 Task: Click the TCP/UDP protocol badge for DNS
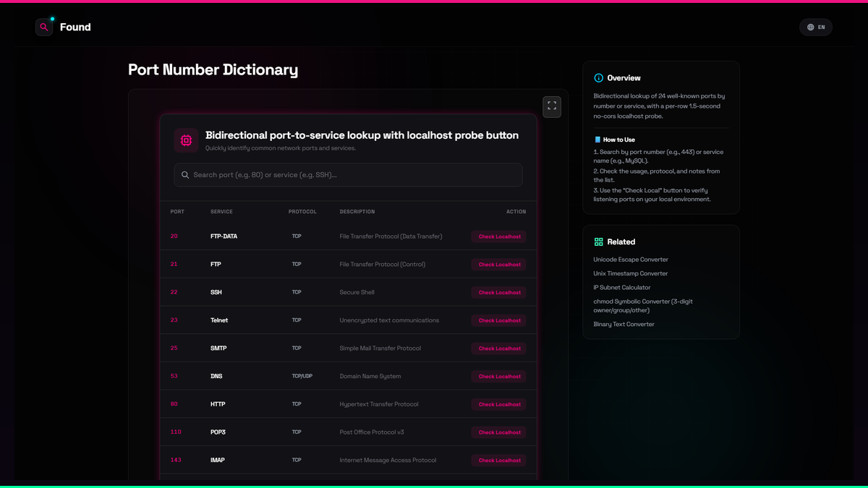302,376
